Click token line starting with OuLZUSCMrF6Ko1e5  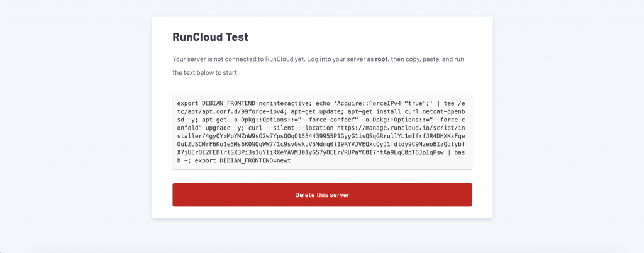coord(322,143)
